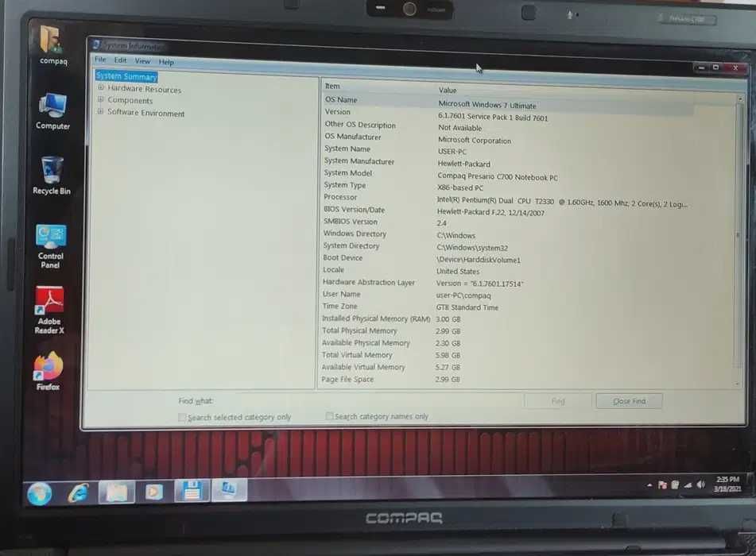
Task: Open network tray icon
Action: 688,485
